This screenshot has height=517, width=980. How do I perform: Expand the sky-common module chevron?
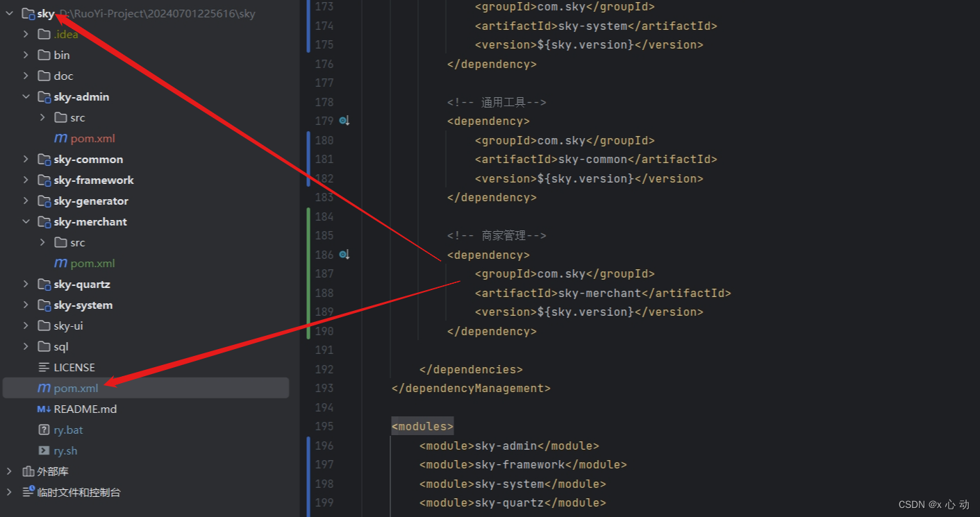click(26, 160)
